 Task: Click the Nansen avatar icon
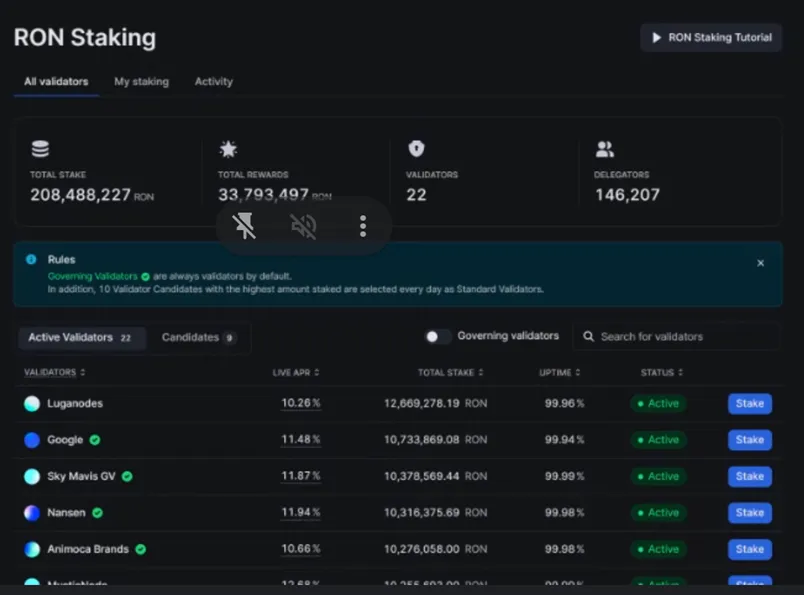pyautogui.click(x=32, y=513)
